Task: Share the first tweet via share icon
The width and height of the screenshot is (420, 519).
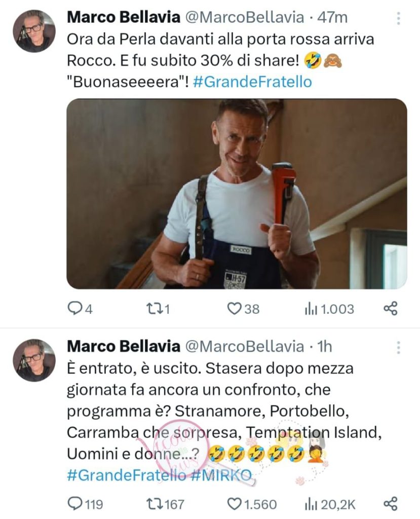Action: point(390,309)
